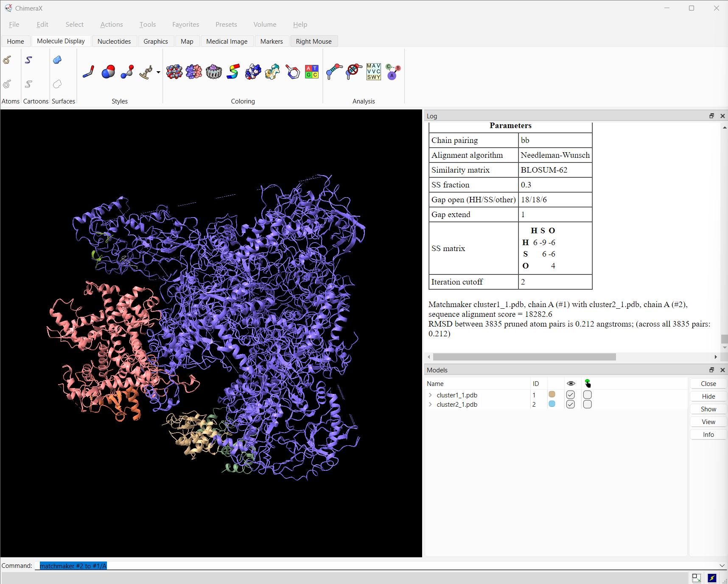
Task: Open the Presets menu
Action: [226, 24]
